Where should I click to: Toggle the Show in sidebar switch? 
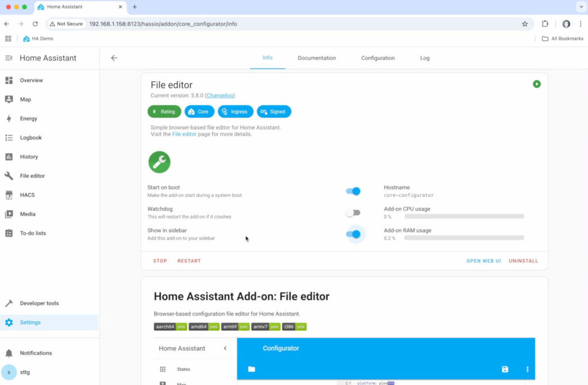[x=353, y=234]
